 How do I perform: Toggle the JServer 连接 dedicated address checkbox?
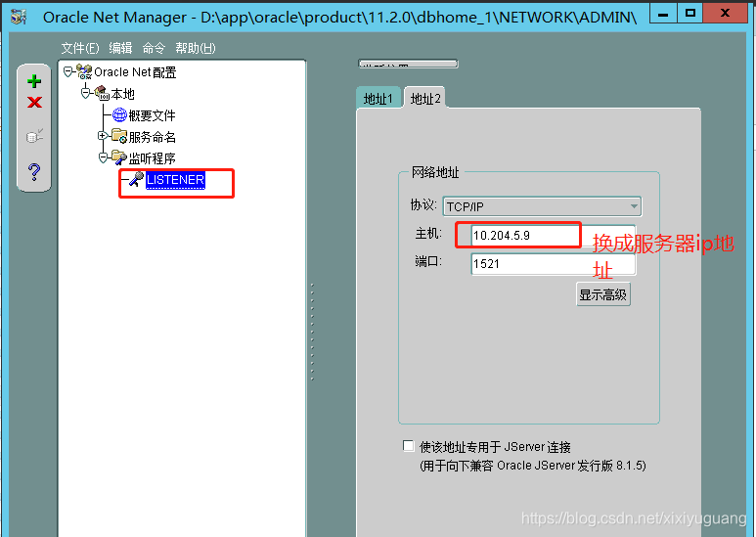pos(409,446)
